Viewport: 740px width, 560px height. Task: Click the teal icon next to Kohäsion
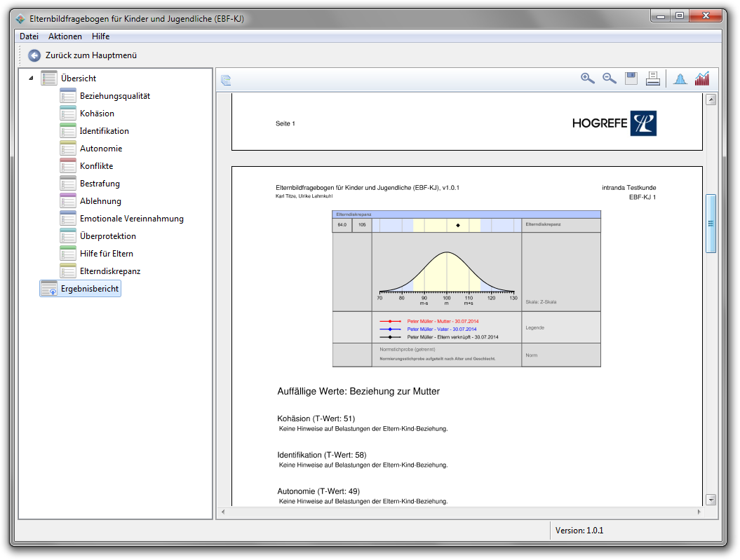coord(68,113)
